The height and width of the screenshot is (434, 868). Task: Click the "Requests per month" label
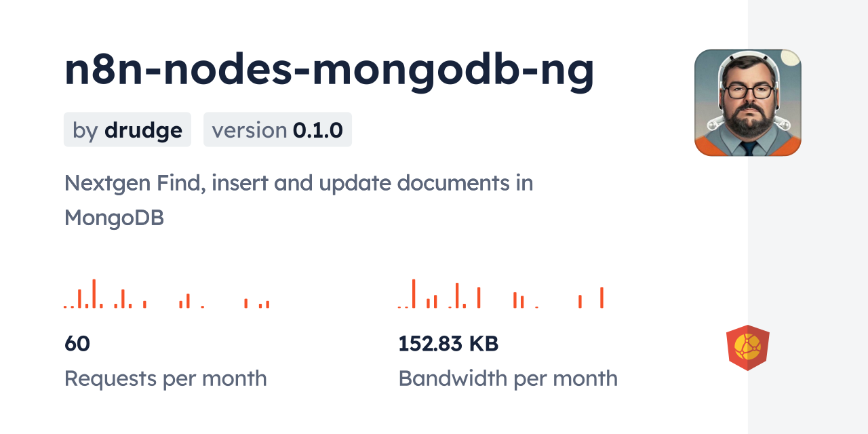(x=165, y=378)
